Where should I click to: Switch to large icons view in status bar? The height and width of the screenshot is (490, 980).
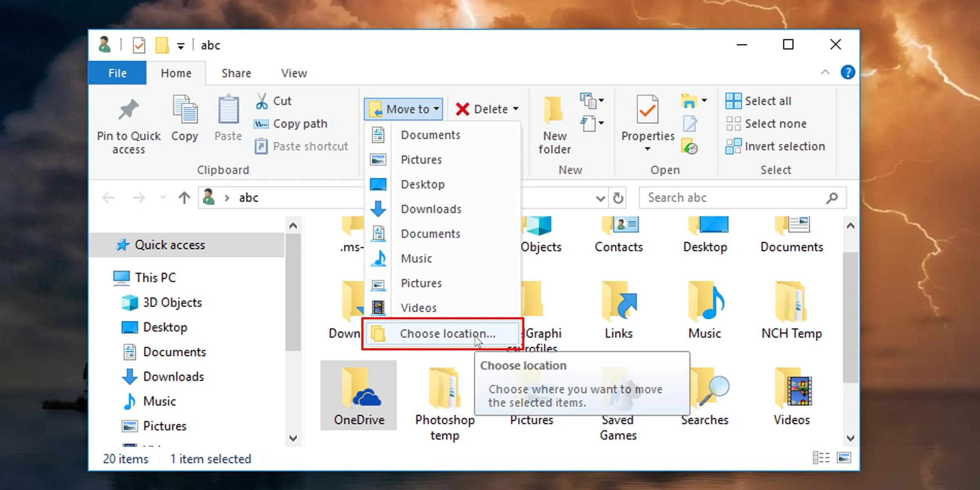click(844, 458)
